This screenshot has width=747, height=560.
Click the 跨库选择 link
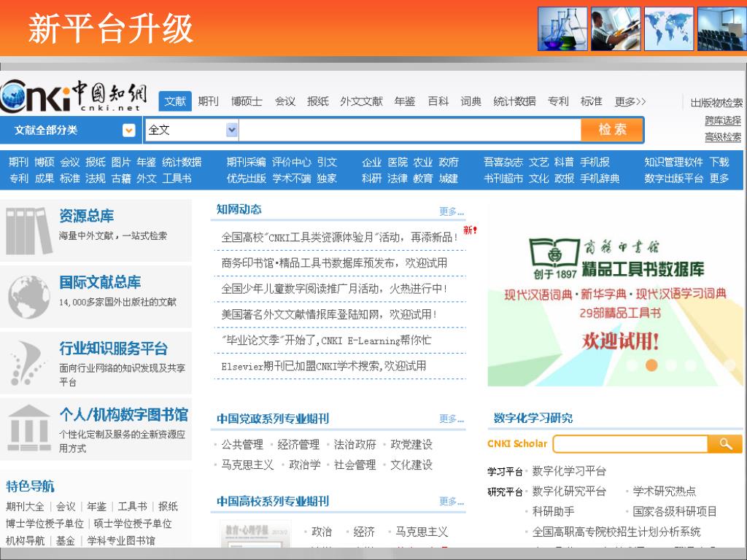point(723,120)
